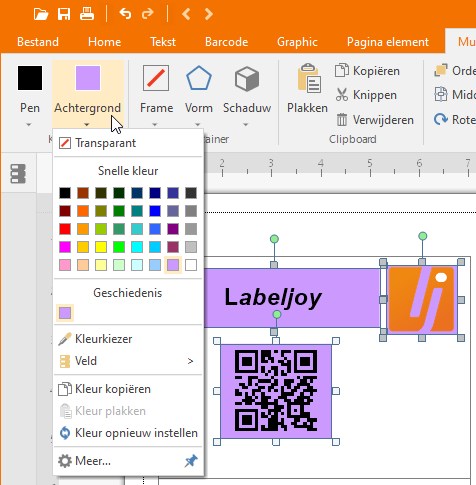Undo the last action

click(125, 14)
